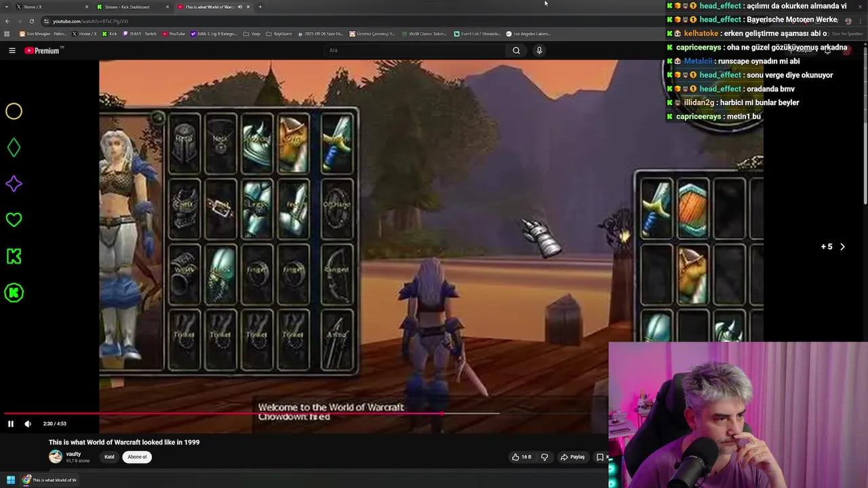868x488 pixels.
Task: Open the YouTube guide hamburger menu
Action: [12, 50]
